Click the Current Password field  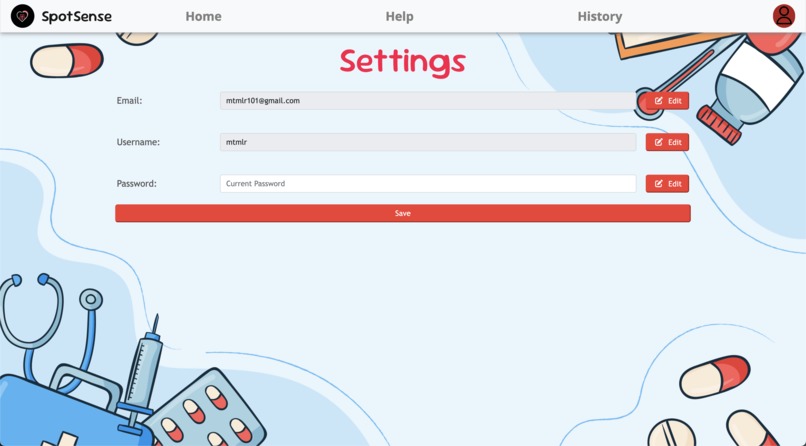[428, 183]
